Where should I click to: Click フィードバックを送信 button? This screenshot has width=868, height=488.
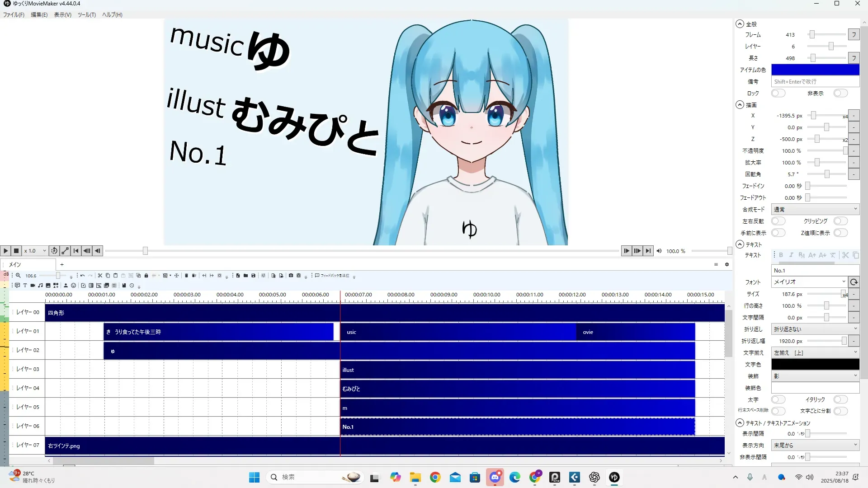click(332, 275)
